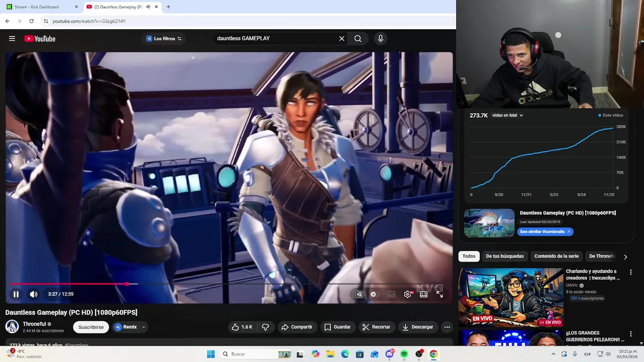Screen dimensions: 644x362
Task: Mute the tab via its speaker icon
Action: 148,7
